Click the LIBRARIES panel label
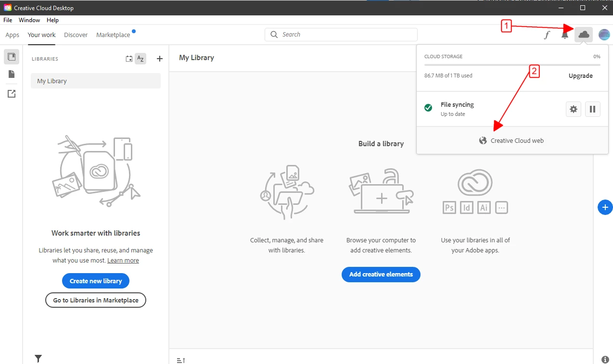This screenshot has width=613, height=364. [x=45, y=59]
